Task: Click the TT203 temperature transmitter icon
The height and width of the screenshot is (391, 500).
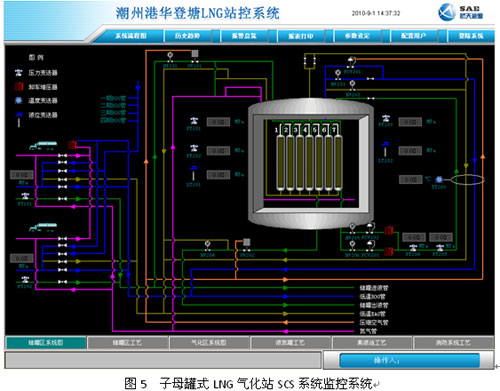Action: tap(439, 179)
